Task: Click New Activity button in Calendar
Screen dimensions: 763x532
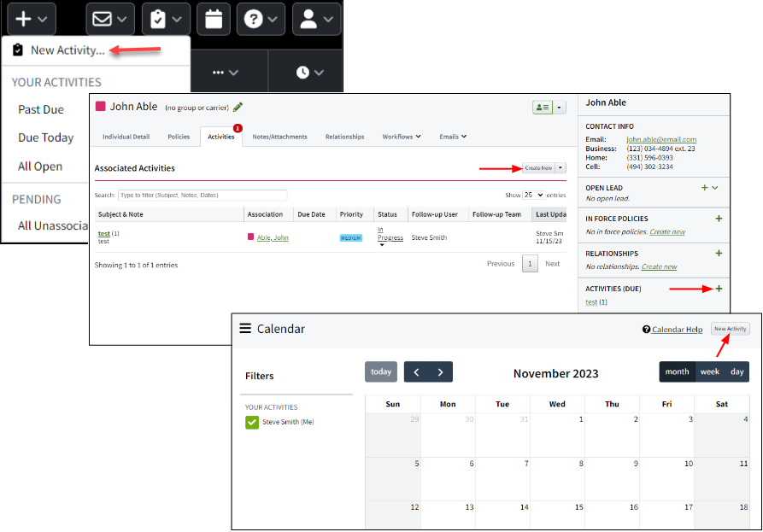Action: [x=730, y=330]
